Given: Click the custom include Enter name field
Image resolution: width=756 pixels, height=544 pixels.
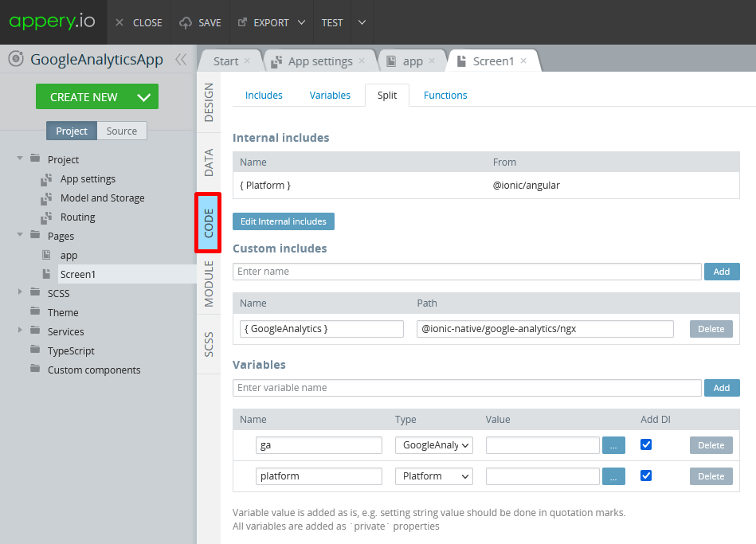Looking at the screenshot, I should click(x=467, y=272).
